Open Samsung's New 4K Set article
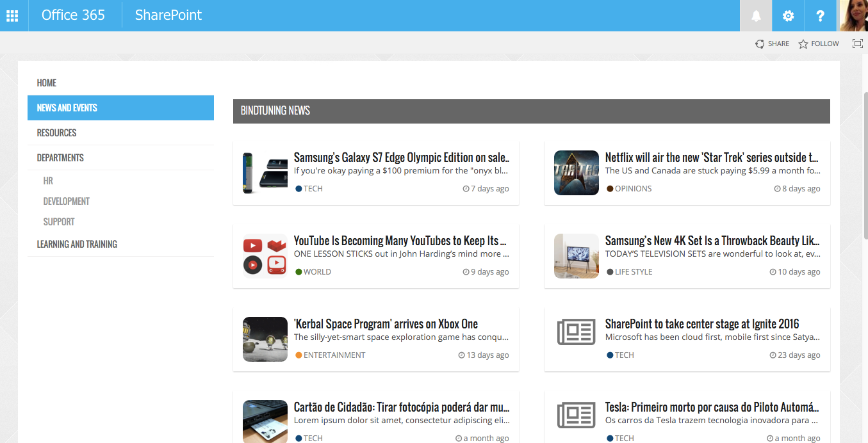Image resolution: width=868 pixels, height=443 pixels. point(712,241)
